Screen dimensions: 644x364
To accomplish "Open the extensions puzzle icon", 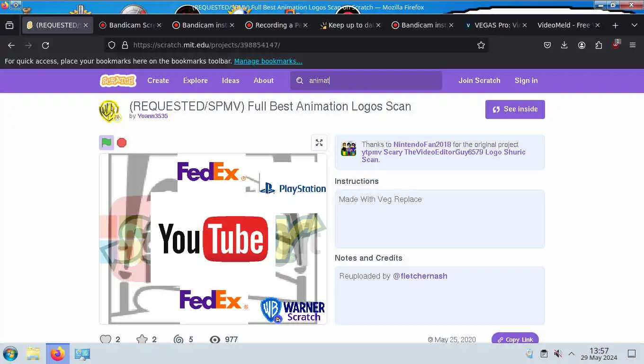I will pos(599,45).
